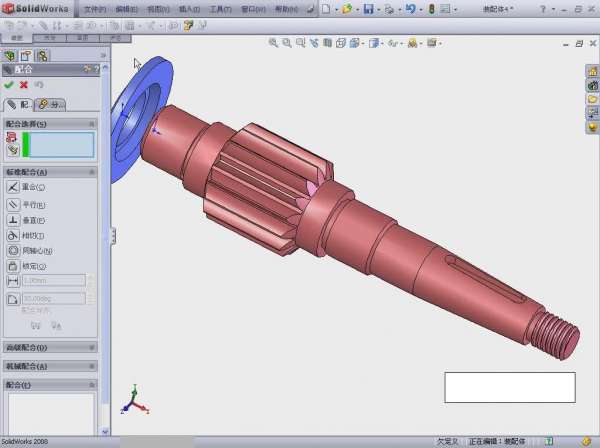Click the Undo arrow icon
Screen dimensions: 600x448
tap(410, 8)
